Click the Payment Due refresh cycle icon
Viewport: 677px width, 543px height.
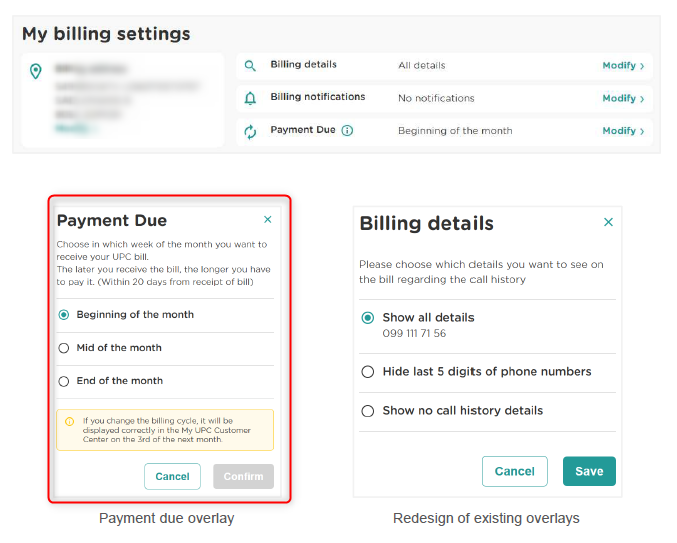tap(250, 131)
